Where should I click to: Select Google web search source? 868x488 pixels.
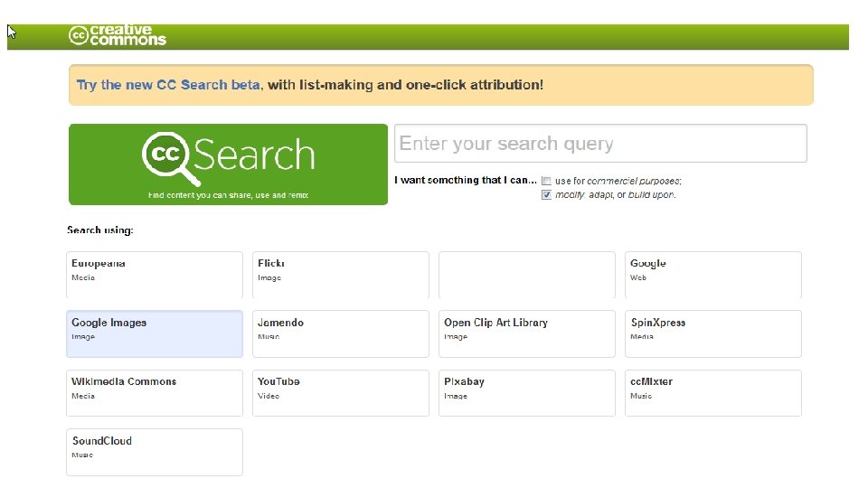(713, 275)
